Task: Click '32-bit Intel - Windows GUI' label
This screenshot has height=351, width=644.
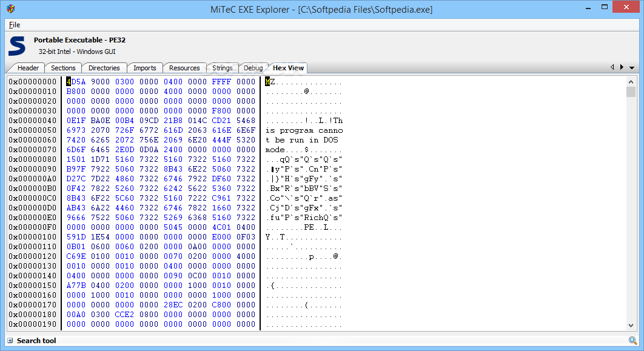Action: [x=77, y=52]
